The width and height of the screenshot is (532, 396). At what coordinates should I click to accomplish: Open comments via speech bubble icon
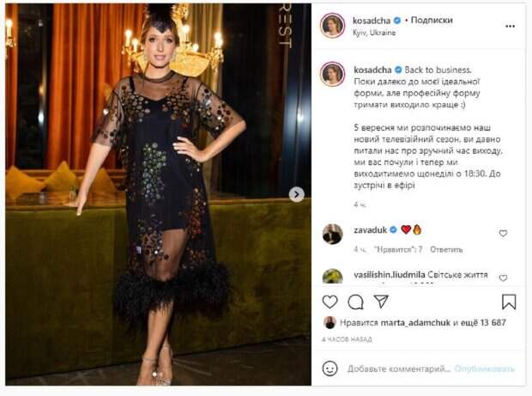[355, 302]
